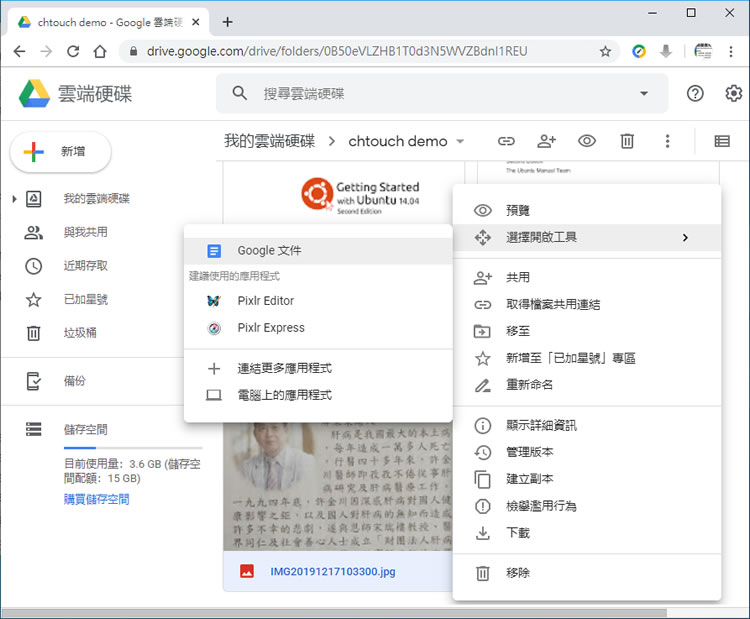Open the help question mark icon
The width and height of the screenshot is (750, 619).
coord(695,93)
